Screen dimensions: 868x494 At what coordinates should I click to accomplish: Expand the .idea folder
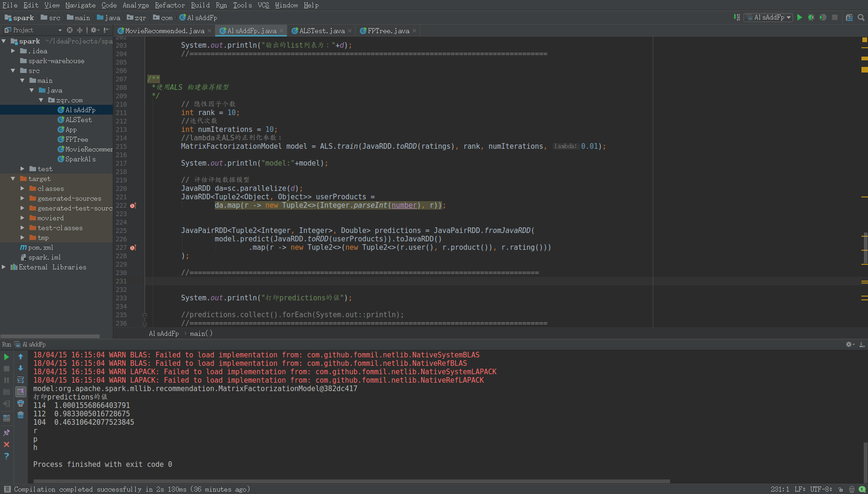click(13, 51)
